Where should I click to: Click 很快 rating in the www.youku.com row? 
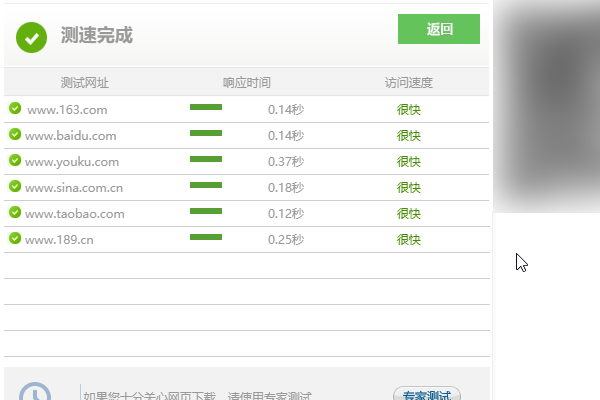409,162
